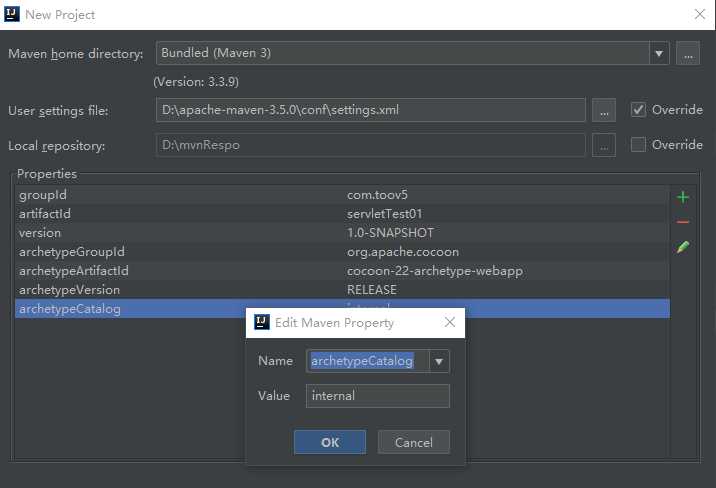Open the Maven home directory dropdown arrow
Viewport: 716px width, 488px height.
659,53
